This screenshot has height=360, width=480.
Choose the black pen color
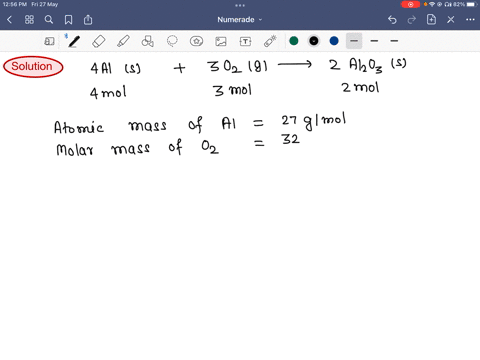(314, 41)
